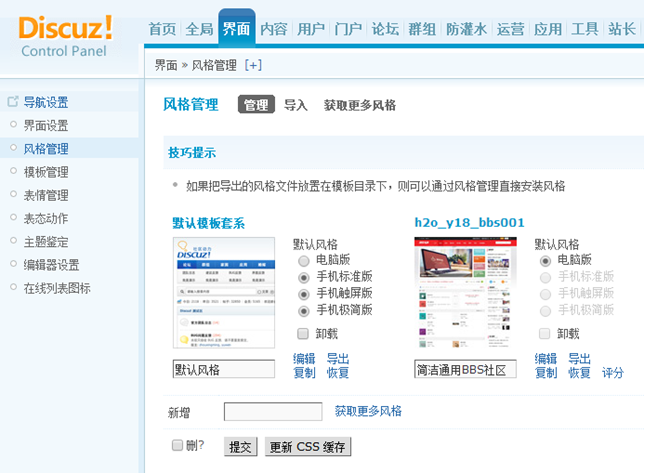Select the 管理 sub-tab
The height and width of the screenshot is (474, 645).
(x=256, y=105)
